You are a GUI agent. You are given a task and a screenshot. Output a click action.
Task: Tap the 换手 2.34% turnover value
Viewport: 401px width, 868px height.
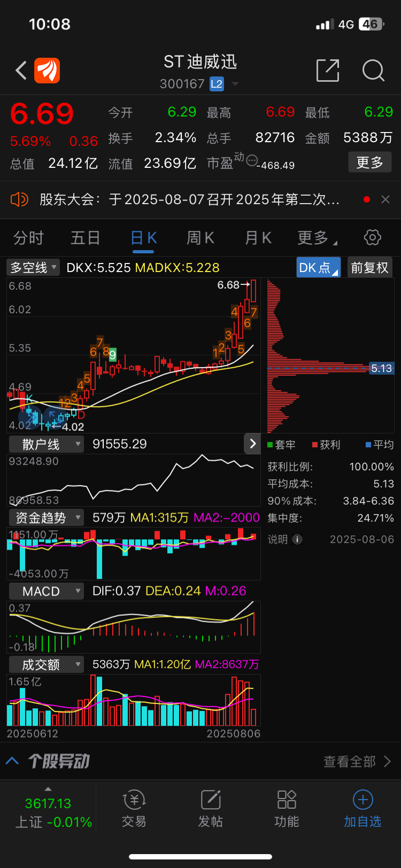176,138
